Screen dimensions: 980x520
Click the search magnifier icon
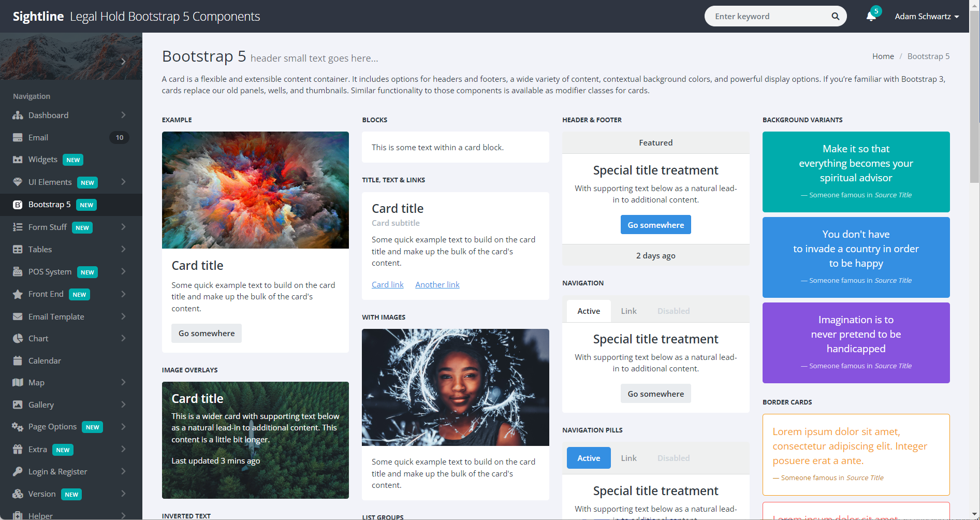[x=835, y=17]
